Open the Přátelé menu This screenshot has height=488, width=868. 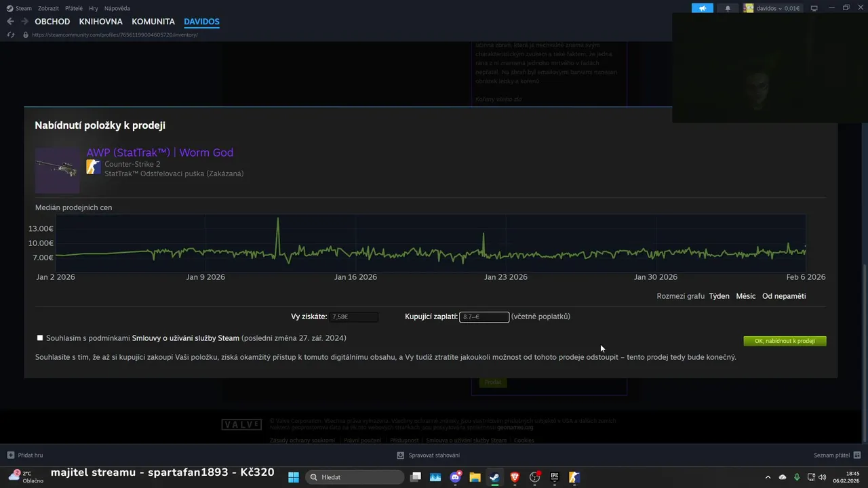(74, 8)
